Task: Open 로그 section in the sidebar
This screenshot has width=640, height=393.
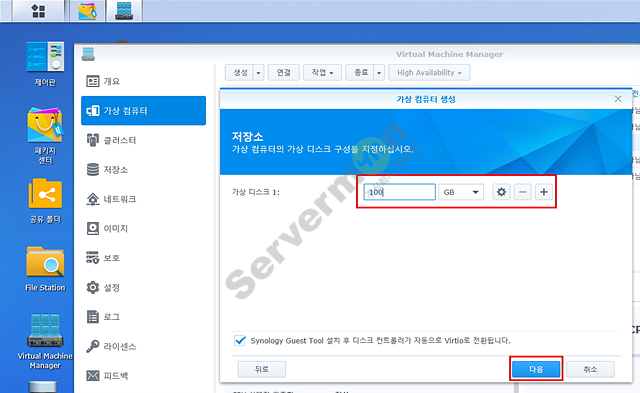Action: (143, 317)
